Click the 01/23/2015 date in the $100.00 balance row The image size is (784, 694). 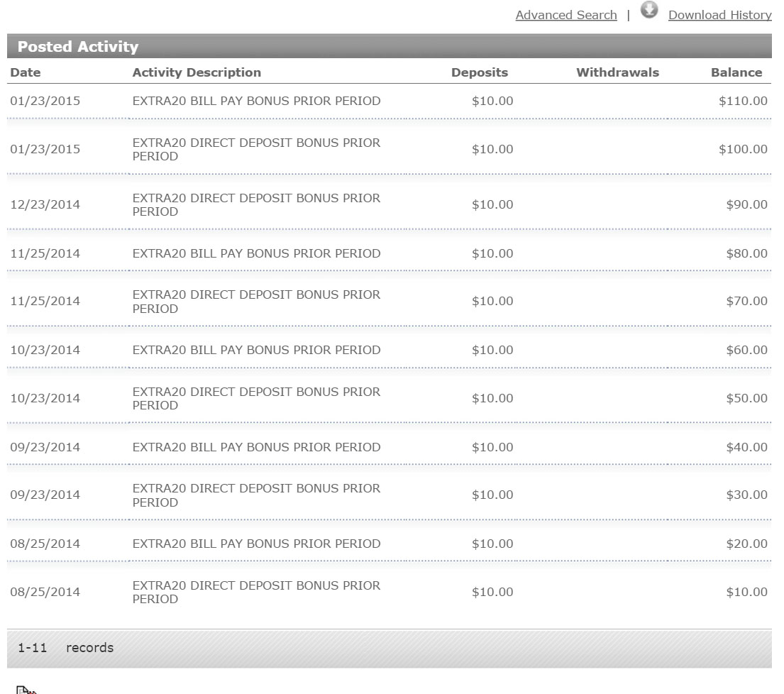click(45, 149)
